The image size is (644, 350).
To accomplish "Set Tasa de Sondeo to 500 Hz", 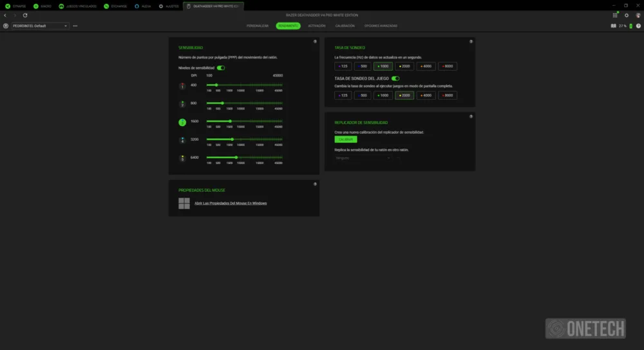I will click(363, 66).
